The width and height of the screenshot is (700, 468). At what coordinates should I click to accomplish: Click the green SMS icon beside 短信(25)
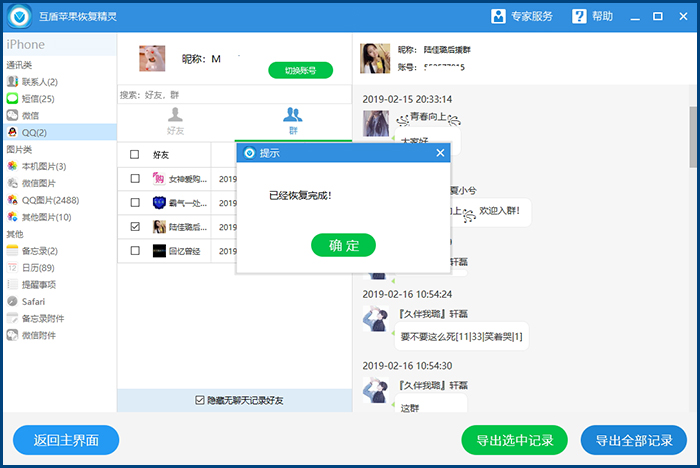[x=12, y=98]
